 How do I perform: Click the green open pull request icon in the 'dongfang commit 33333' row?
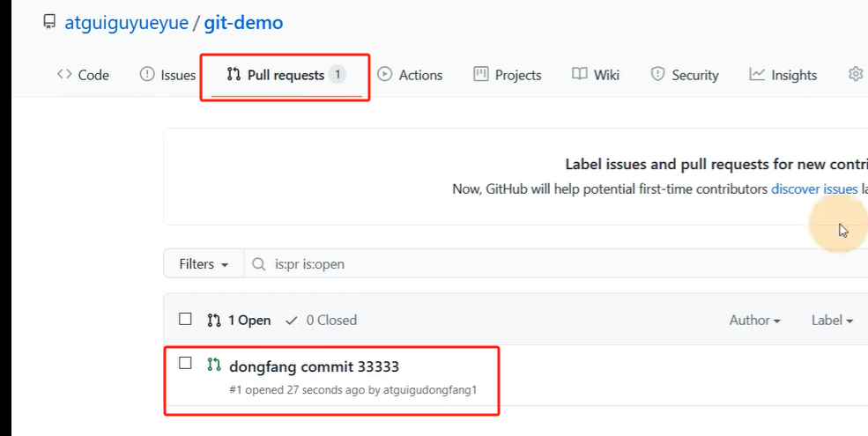(214, 365)
